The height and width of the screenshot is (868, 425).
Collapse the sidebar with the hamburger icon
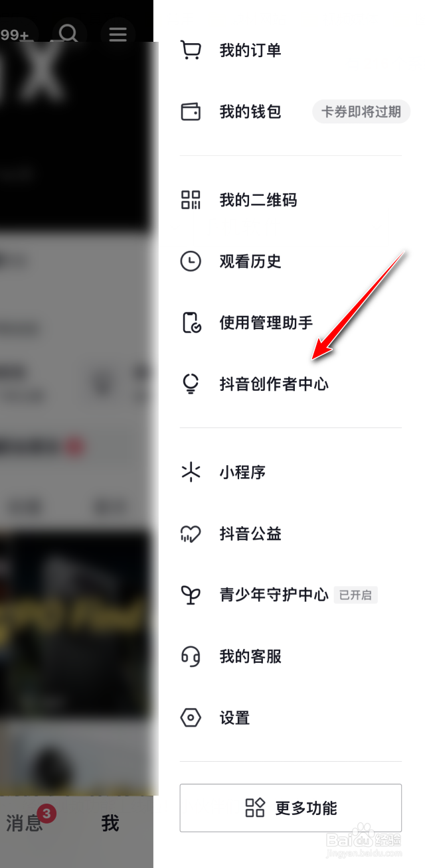118,34
